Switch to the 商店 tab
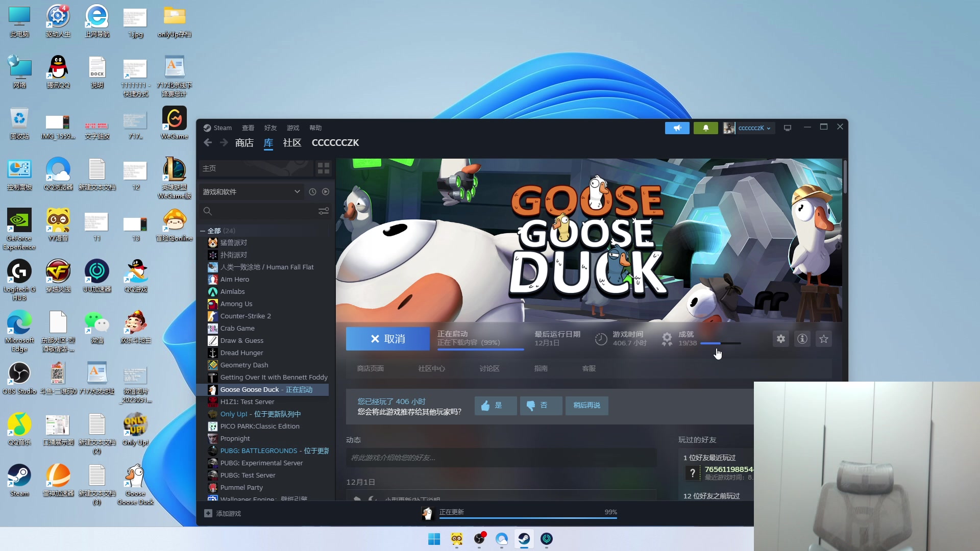This screenshot has height=551, width=980. 244,143
